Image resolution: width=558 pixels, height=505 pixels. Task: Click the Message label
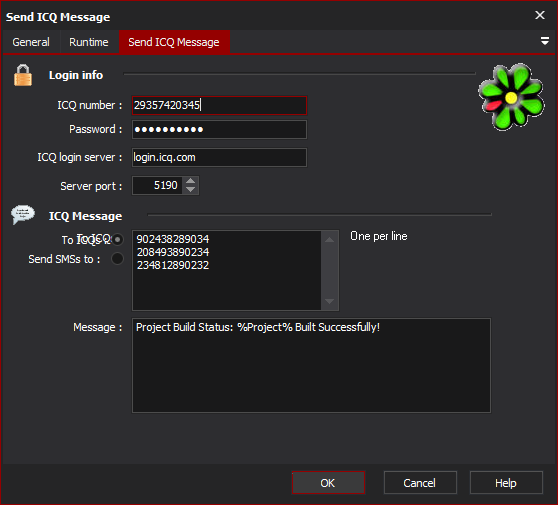click(x=98, y=327)
